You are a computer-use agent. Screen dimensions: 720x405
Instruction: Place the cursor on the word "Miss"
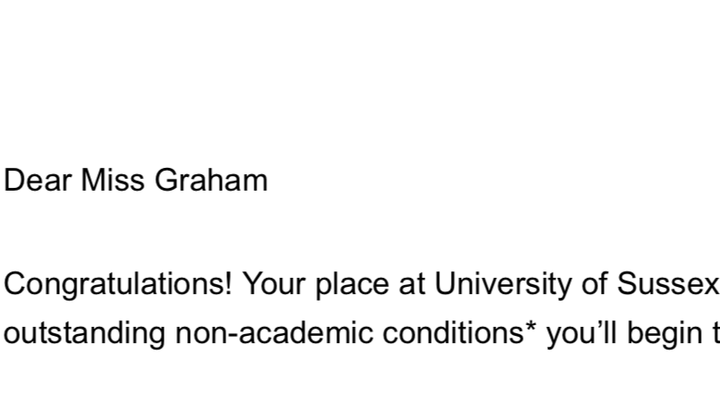(x=112, y=180)
